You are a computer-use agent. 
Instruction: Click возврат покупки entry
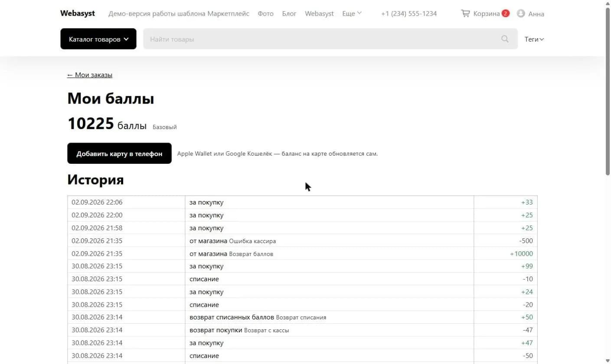(216, 330)
